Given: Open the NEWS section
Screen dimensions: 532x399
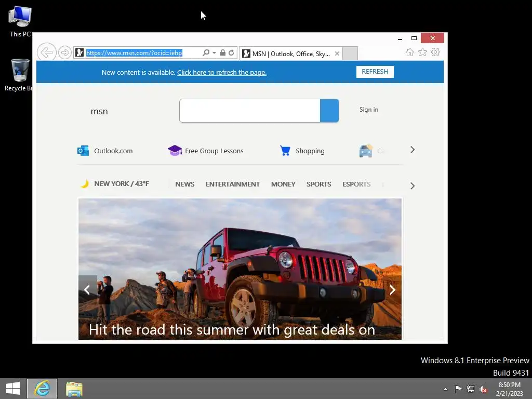Looking at the screenshot, I should coord(185,184).
